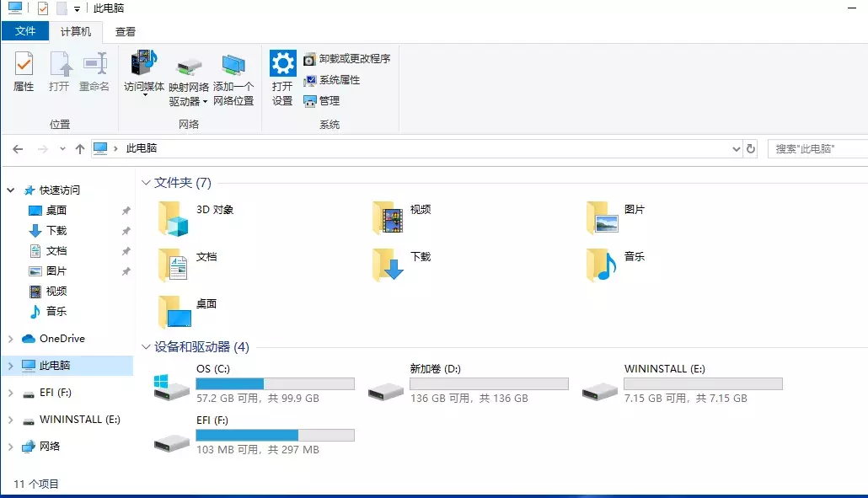Select WININSTALL (E:) in navigation pane
Image resolution: width=868 pixels, height=498 pixels.
[71, 420]
